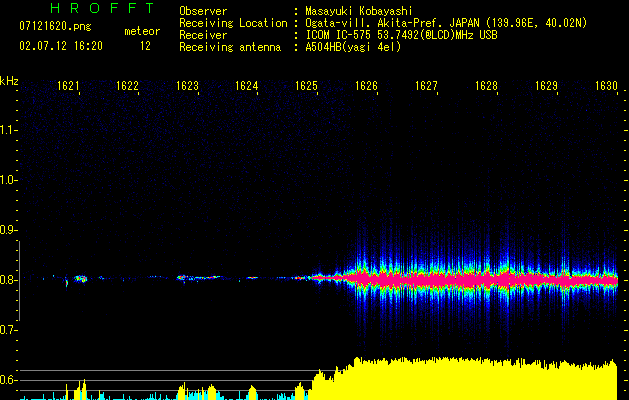Click the meteor count value 12
629x400 pixels.
pos(145,46)
